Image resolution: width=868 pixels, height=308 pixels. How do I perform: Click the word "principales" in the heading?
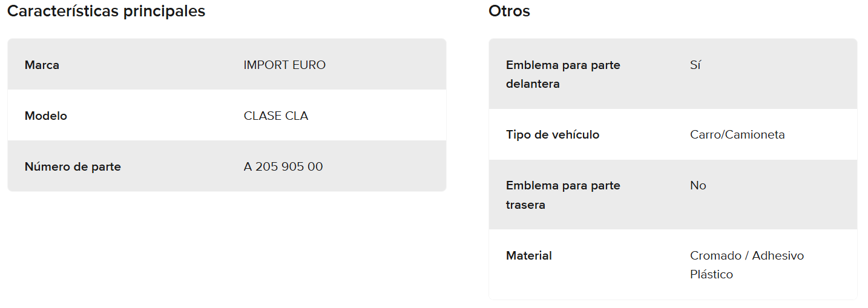point(164,11)
